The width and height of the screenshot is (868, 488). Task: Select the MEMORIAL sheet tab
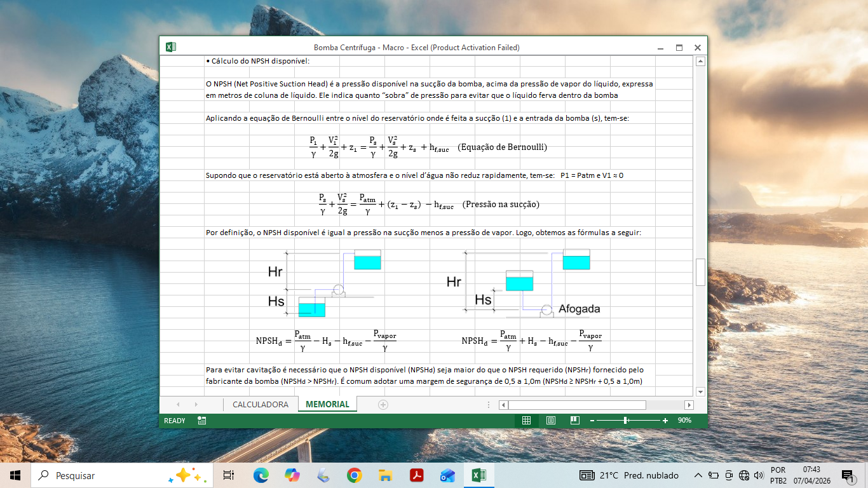(327, 404)
